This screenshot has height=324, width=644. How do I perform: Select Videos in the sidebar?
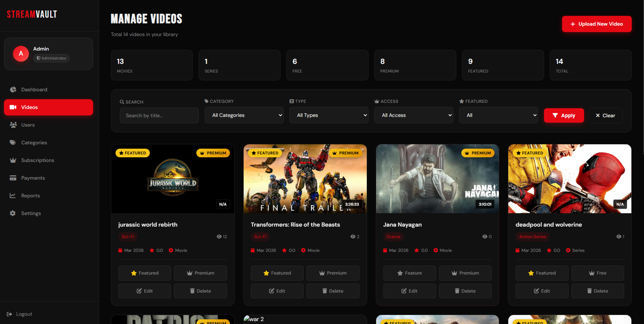(x=48, y=107)
